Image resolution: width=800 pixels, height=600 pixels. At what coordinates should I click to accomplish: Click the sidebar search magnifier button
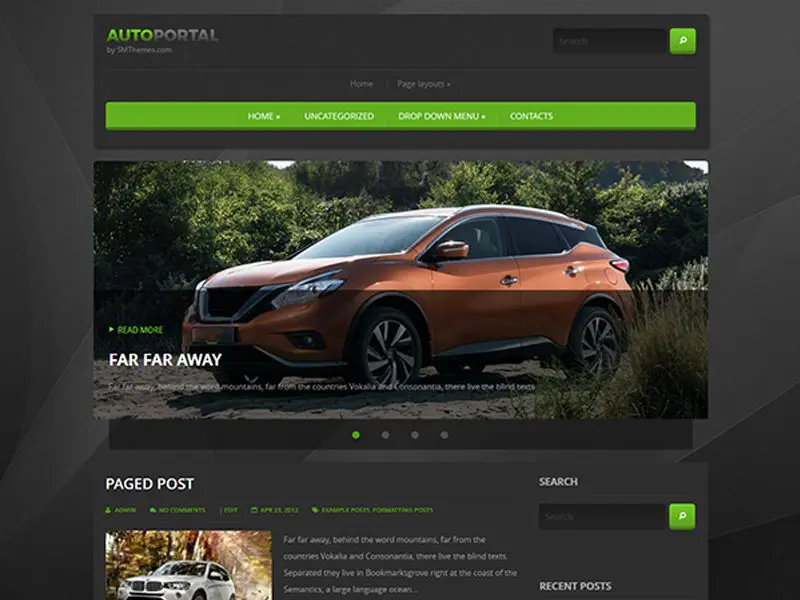(x=682, y=516)
